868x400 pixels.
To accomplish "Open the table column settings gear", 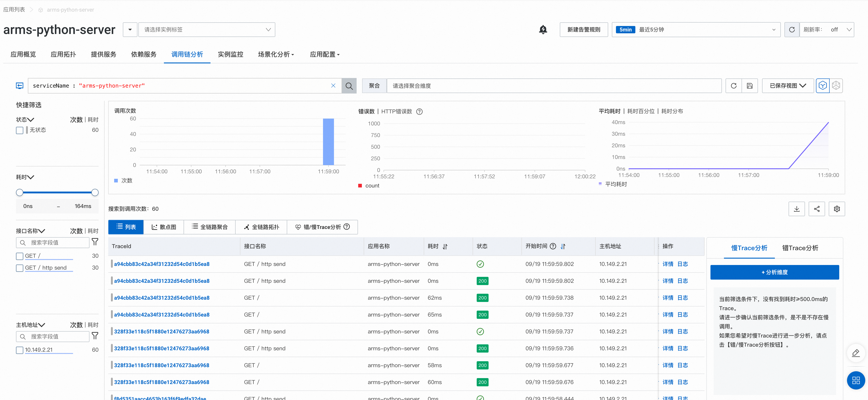I will [837, 209].
